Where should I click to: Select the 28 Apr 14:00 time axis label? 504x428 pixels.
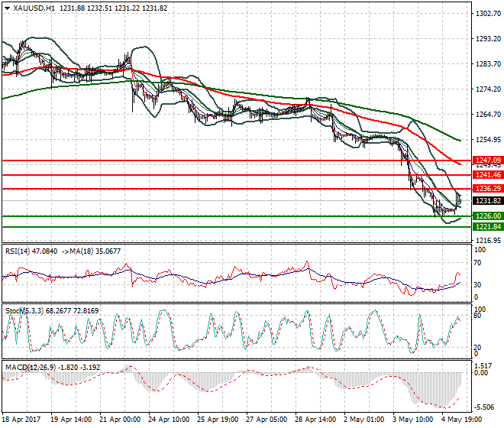coord(315,420)
